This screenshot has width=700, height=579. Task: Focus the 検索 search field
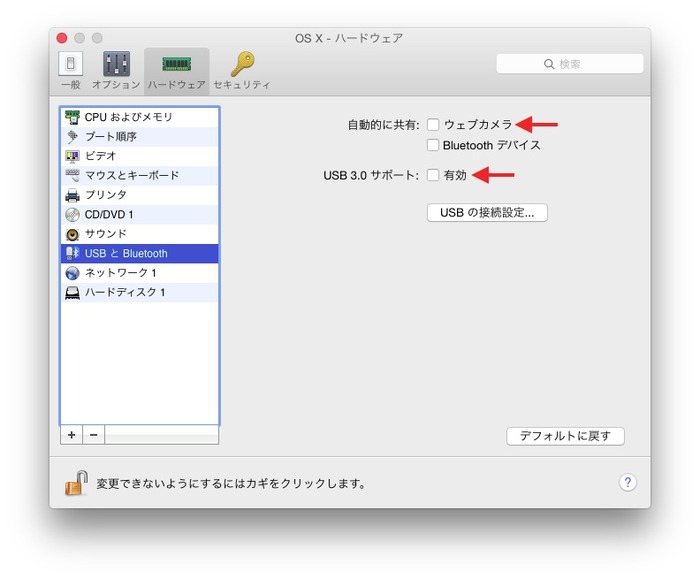click(570, 64)
